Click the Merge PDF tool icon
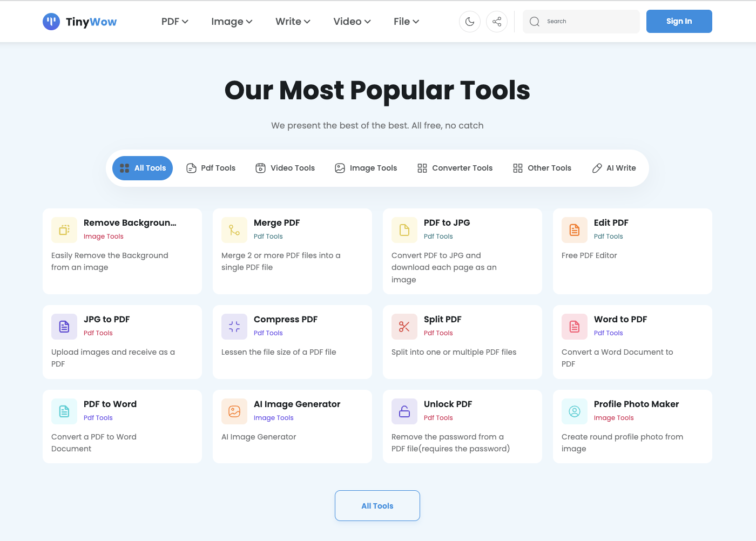Screen dimensions: 756x541 click(x=234, y=230)
